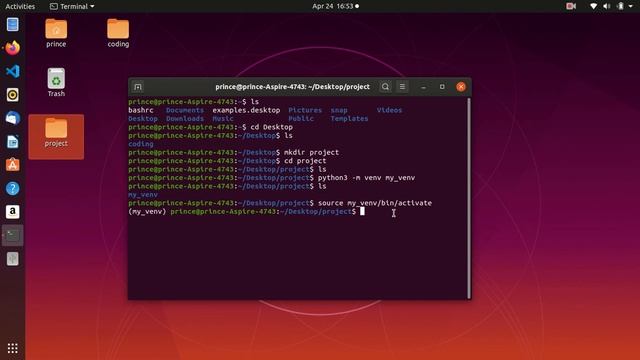The width and height of the screenshot is (640, 360).
Task: Click the terminal vertical scrollbar
Action: coord(469,198)
